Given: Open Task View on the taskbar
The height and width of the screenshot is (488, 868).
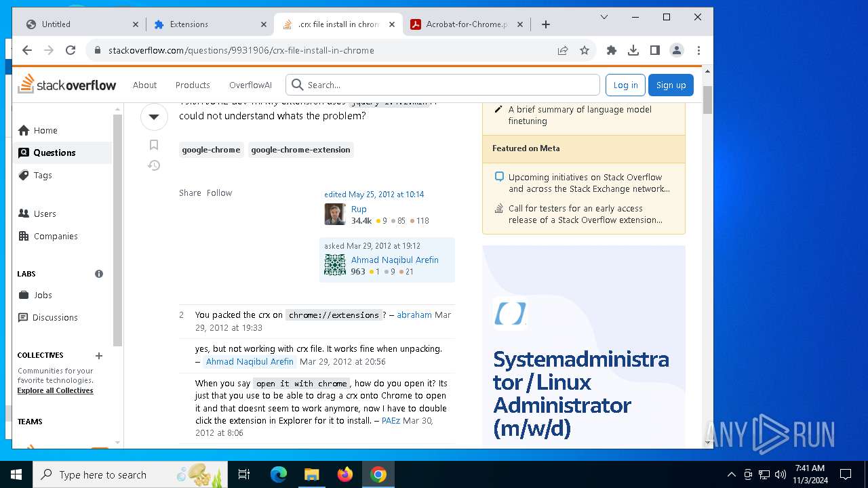Looking at the screenshot, I should [x=244, y=474].
